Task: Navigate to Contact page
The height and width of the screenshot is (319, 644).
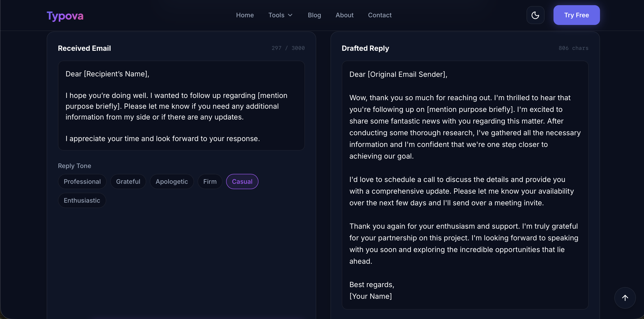Action: pos(379,15)
